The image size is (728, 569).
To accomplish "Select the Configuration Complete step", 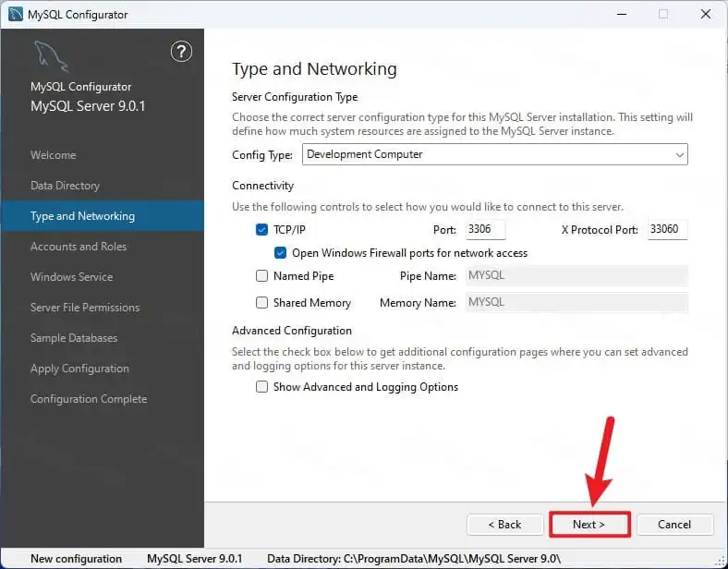I will coord(89,399).
